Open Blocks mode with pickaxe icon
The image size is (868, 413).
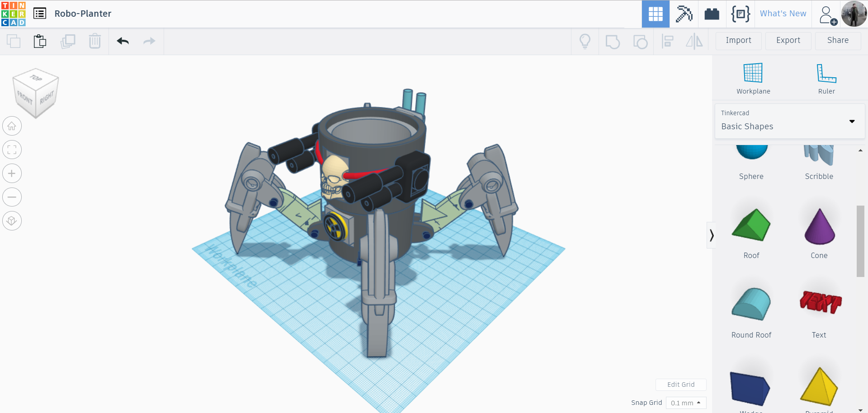684,14
